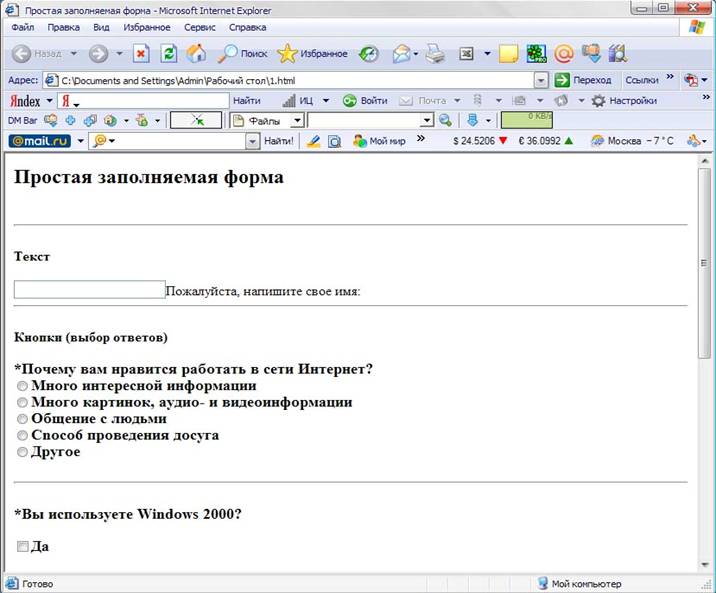The image size is (716, 593).
Task: Click the Настройки gear icon in Yandex bar
Action: tap(598, 101)
